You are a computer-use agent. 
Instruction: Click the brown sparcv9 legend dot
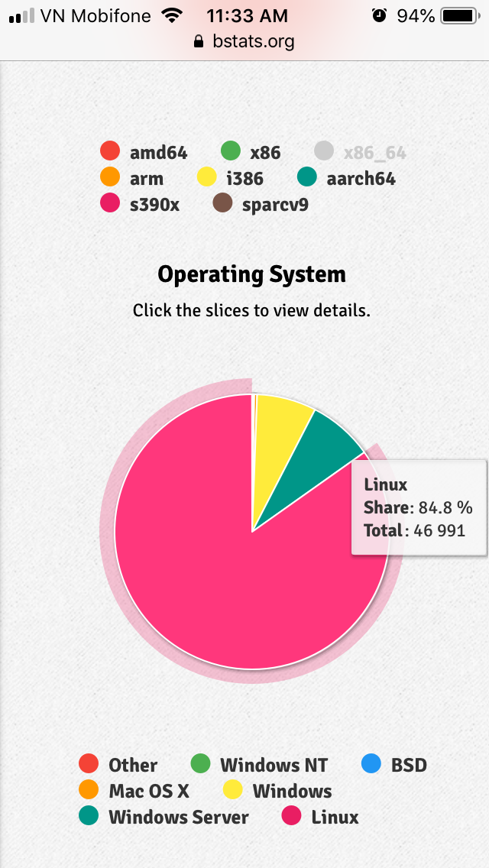(x=222, y=203)
